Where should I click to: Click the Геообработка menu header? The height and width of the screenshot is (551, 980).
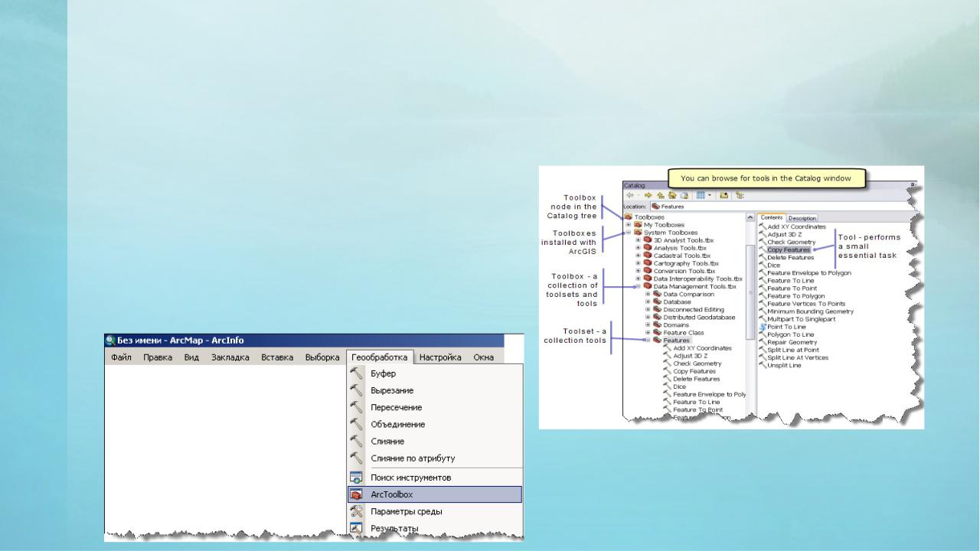[380, 357]
